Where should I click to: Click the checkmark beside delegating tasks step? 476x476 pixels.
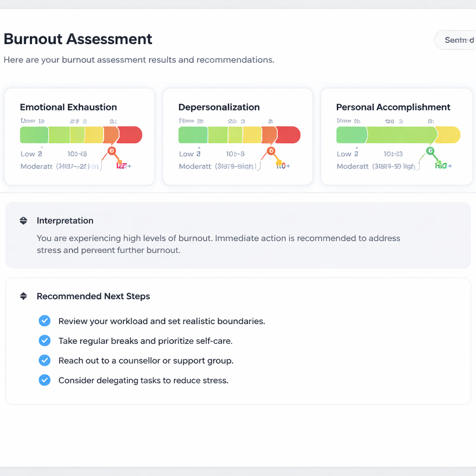coord(45,380)
